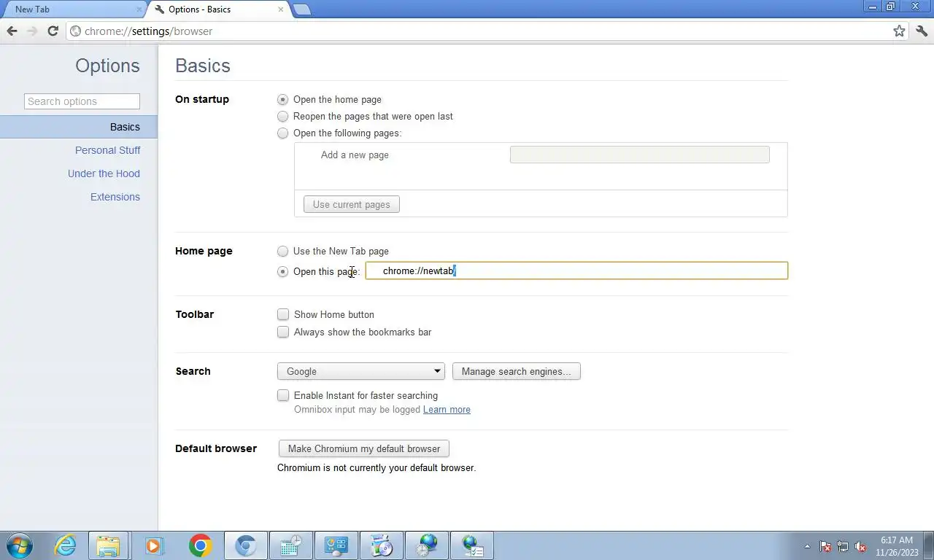The image size is (934, 560).
Task: Switch to the Options - Basics tab
Action: pos(217,9)
